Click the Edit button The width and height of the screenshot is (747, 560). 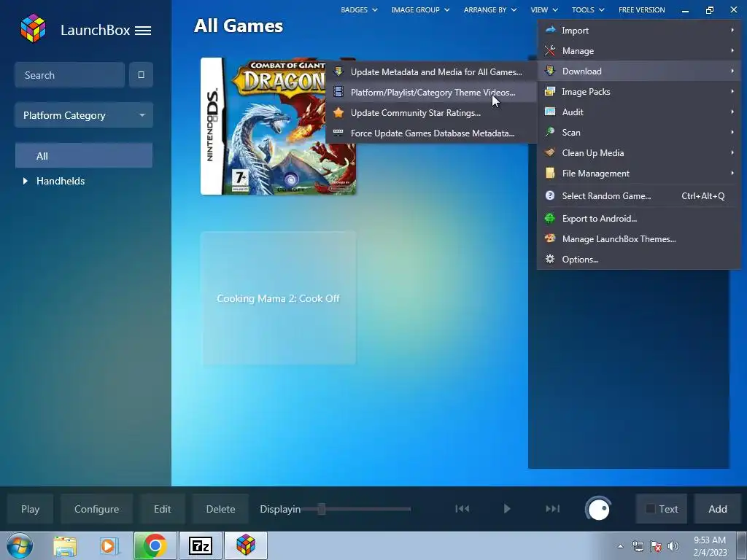coord(162,509)
